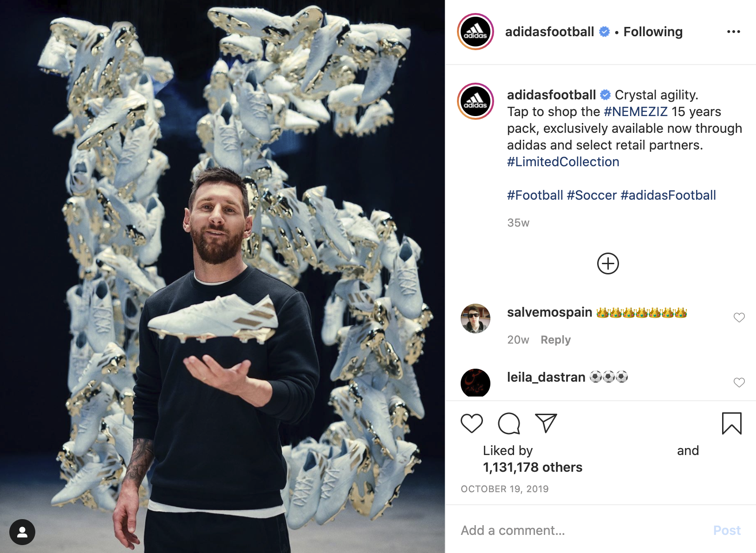Screen dimensions: 756x553
Task: Open the #NEMEZIZ hashtag link
Action: click(636, 111)
